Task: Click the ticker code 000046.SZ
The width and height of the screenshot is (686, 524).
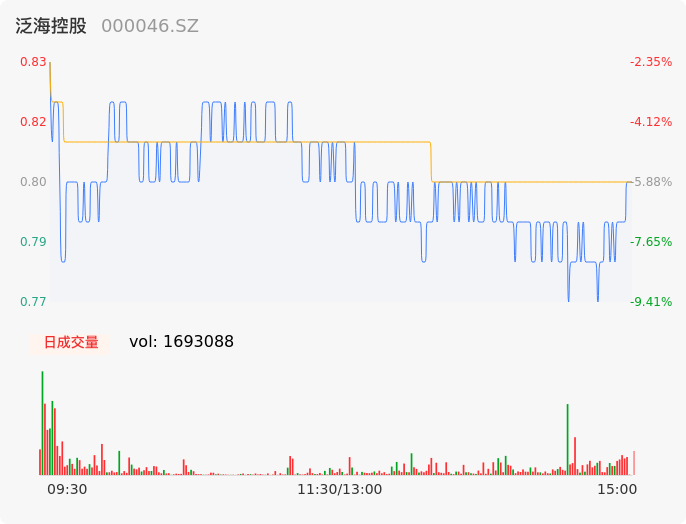Action: click(x=150, y=26)
